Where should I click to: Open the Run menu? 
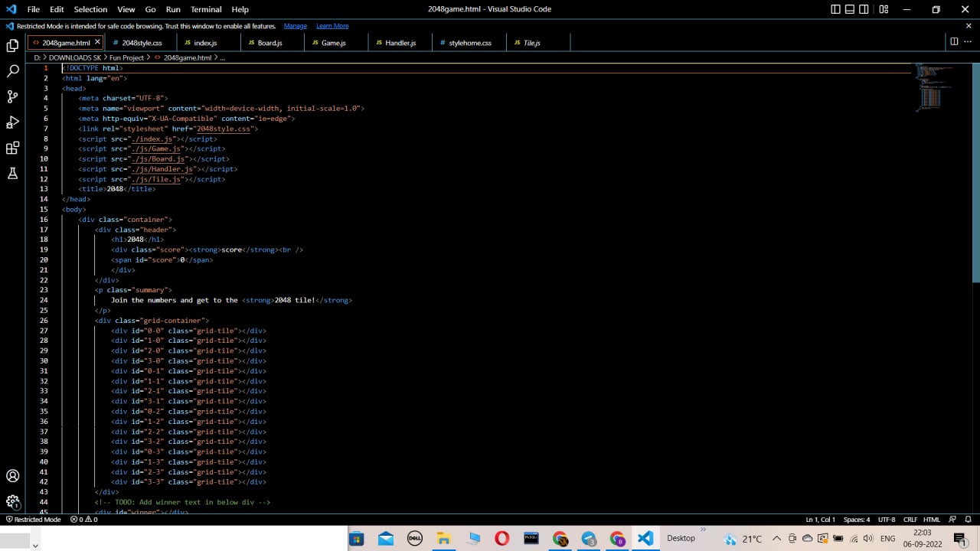coord(173,9)
